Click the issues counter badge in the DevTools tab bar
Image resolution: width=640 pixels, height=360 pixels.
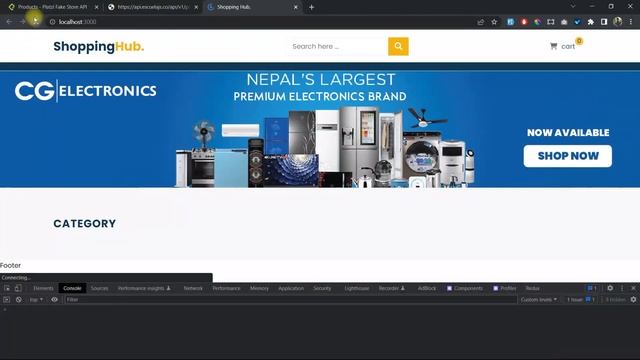point(592,288)
